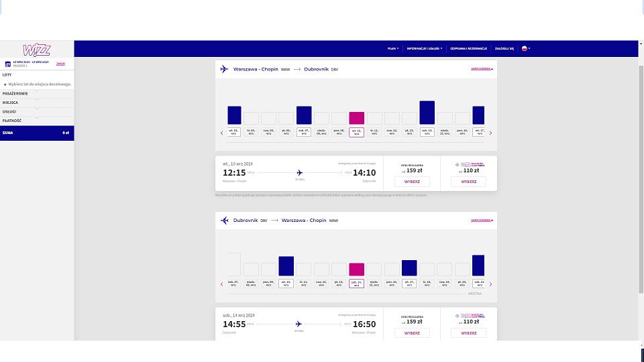Show later dates for Warszawa to Dubrovnik
644x362 pixels.
[490, 133]
